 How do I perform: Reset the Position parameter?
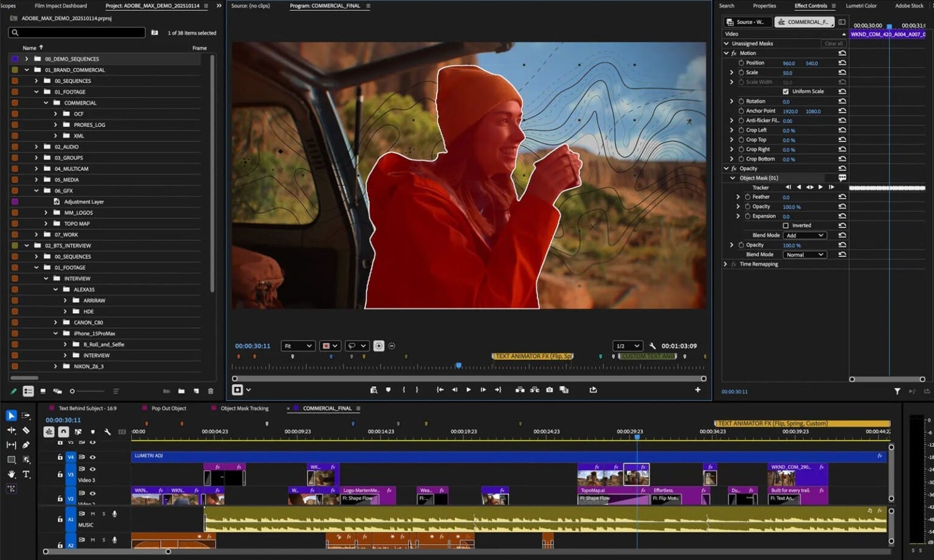(842, 63)
